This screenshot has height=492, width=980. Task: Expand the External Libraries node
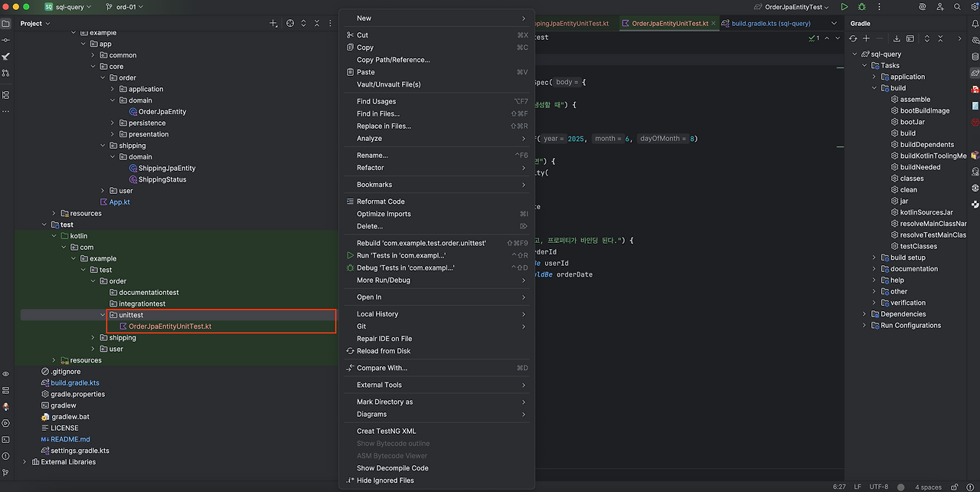click(x=24, y=462)
